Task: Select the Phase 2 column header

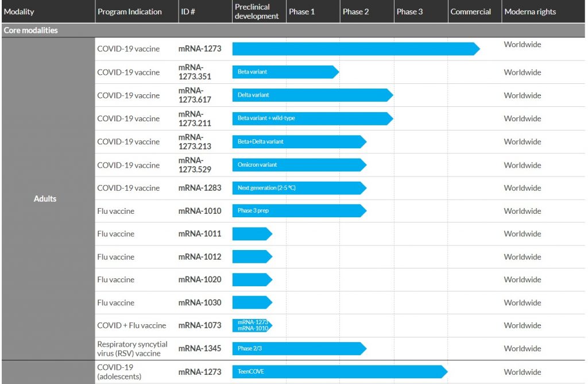Action: pyautogui.click(x=367, y=11)
